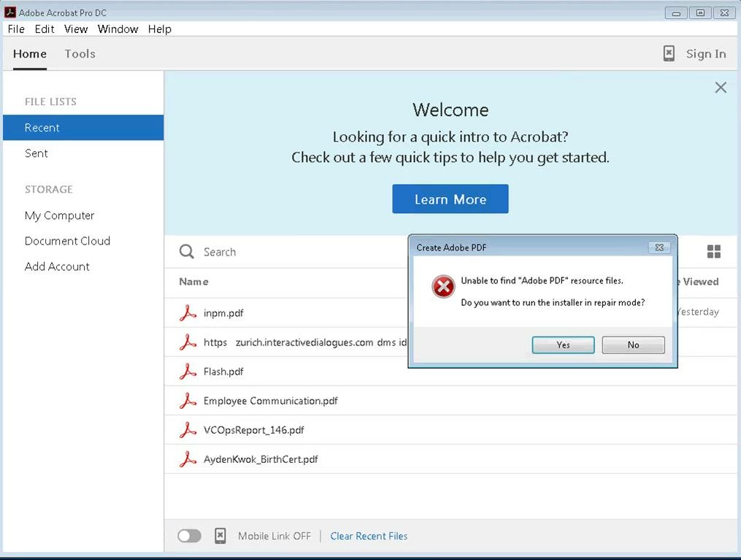Click the PDF icon beside the https zurich file
The height and width of the screenshot is (560, 741).
pyautogui.click(x=188, y=342)
